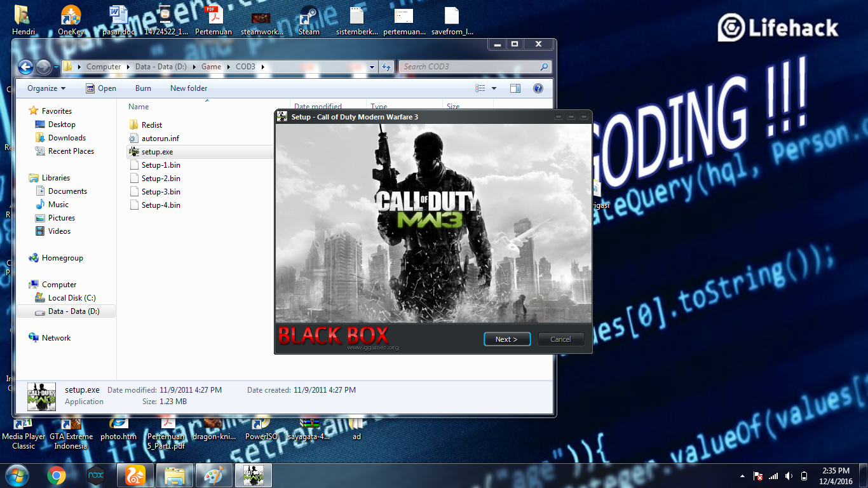868x488 pixels.
Task: Click COD3 in the address breadcrumb
Action: (245, 67)
